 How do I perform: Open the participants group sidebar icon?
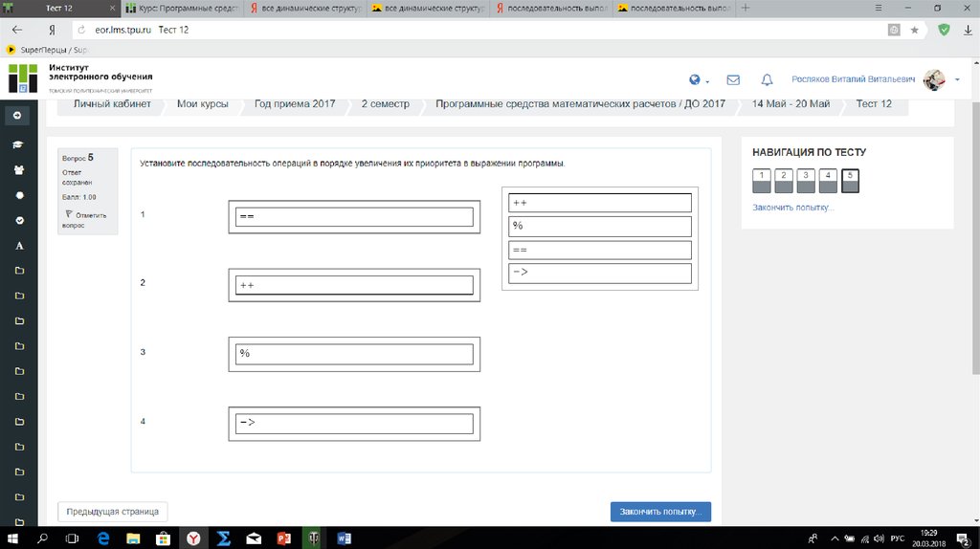point(18,169)
